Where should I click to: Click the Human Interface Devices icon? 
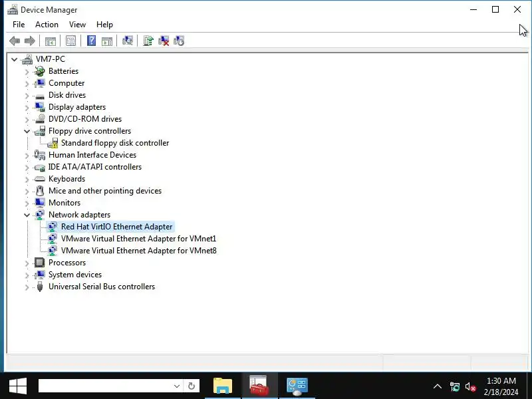pos(40,155)
